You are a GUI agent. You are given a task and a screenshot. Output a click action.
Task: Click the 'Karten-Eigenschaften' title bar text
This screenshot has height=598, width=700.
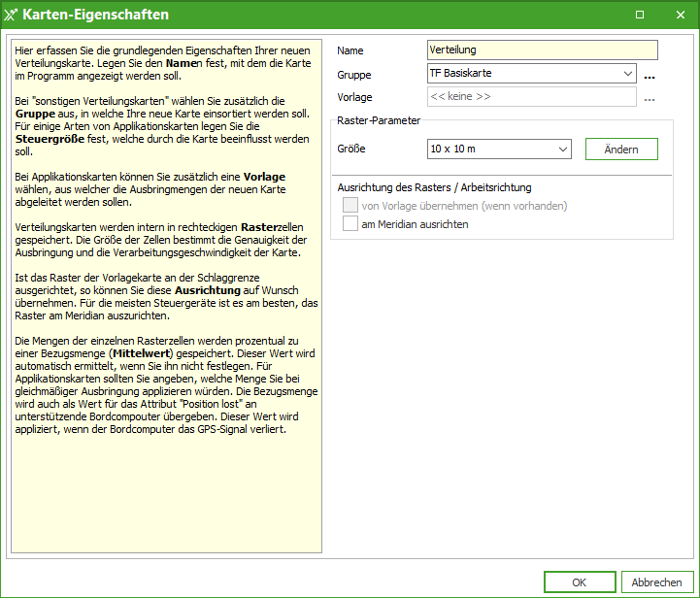pyautogui.click(x=95, y=15)
